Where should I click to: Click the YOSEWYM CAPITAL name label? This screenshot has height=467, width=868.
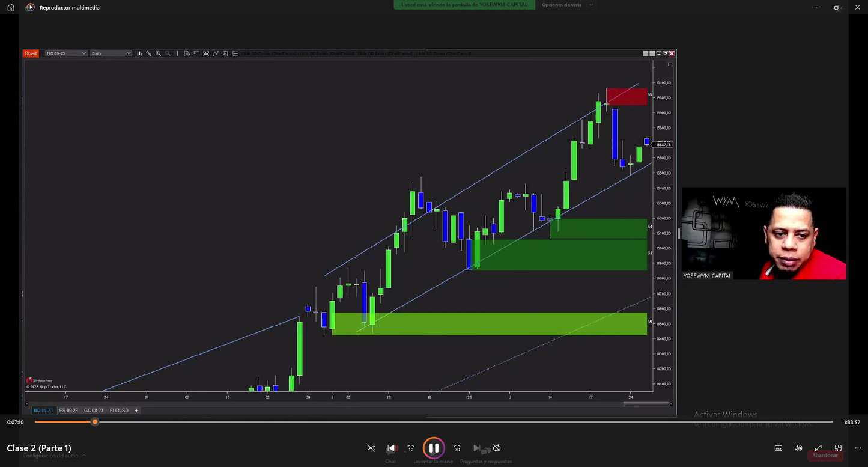tap(707, 276)
